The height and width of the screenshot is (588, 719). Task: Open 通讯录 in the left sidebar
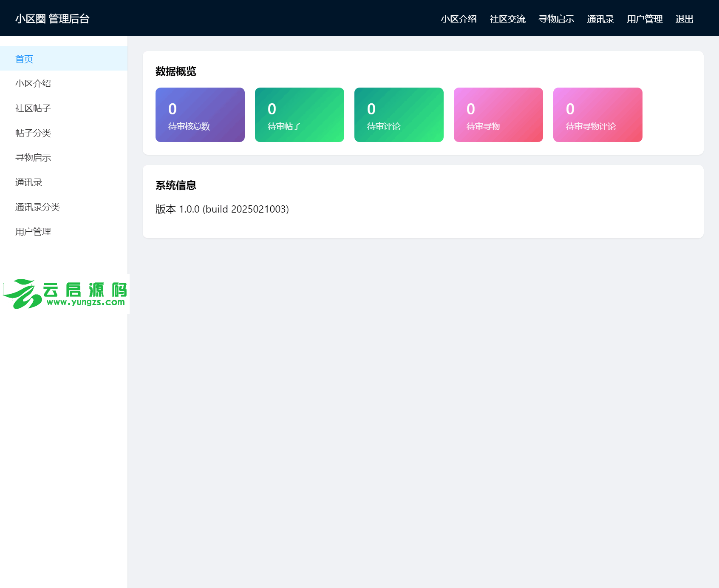(64, 182)
